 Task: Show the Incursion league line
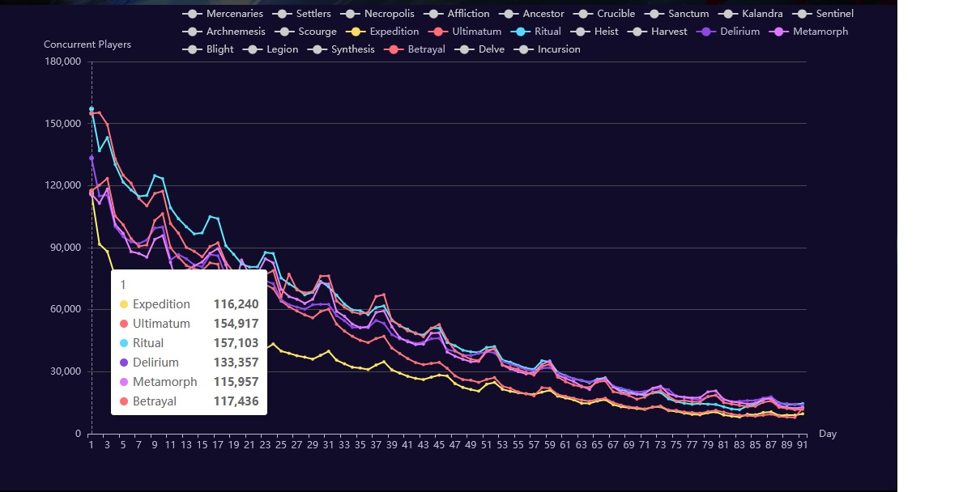pyautogui.click(x=548, y=49)
